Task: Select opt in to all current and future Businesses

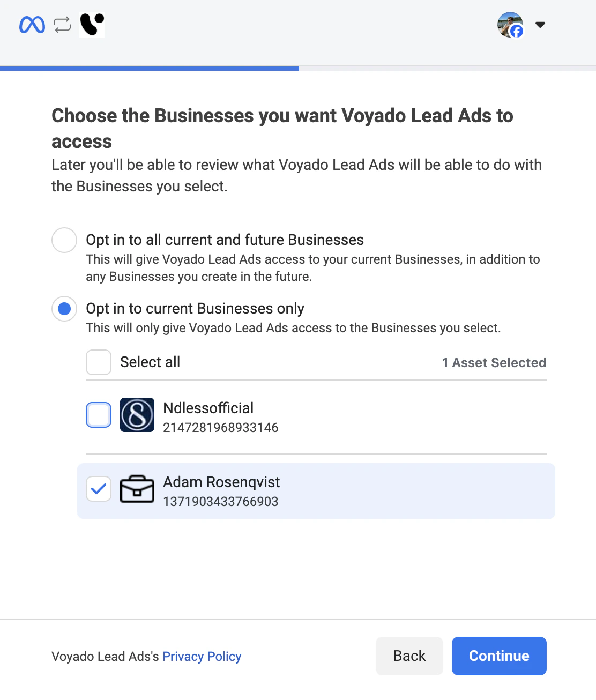Action: [x=64, y=240]
